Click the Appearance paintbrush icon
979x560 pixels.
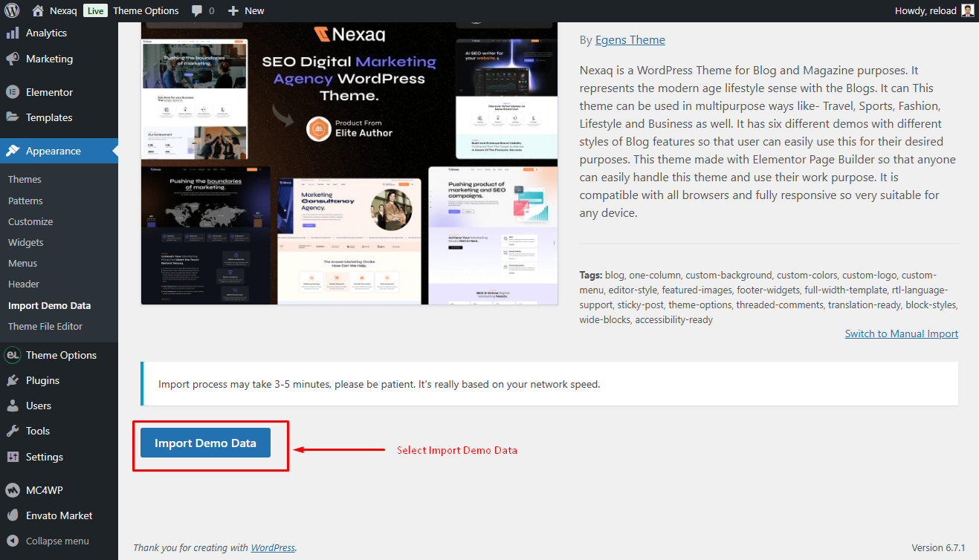tap(13, 151)
